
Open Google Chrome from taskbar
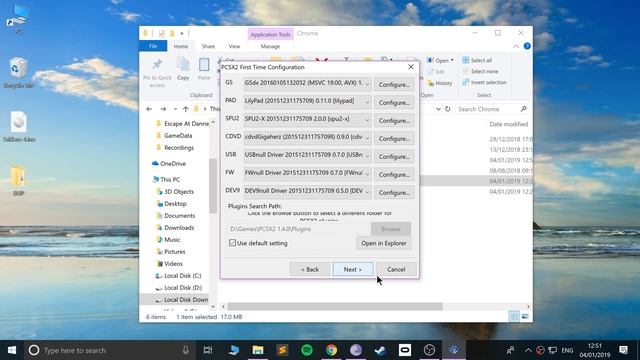(x=331, y=350)
